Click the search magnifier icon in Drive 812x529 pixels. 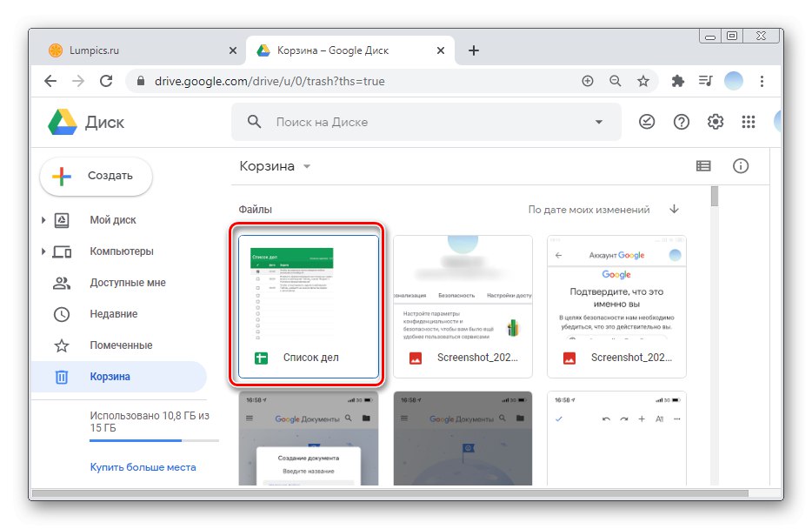pyautogui.click(x=254, y=122)
